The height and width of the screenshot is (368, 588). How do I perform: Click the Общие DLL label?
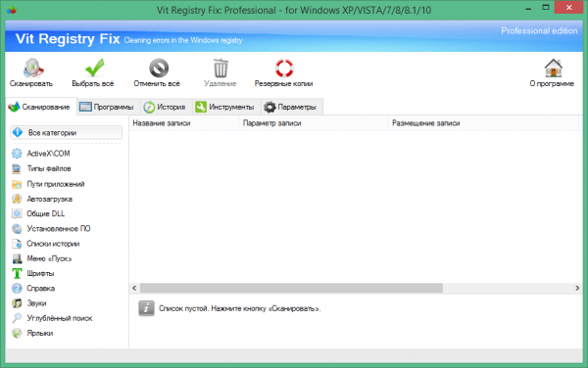[x=45, y=213]
